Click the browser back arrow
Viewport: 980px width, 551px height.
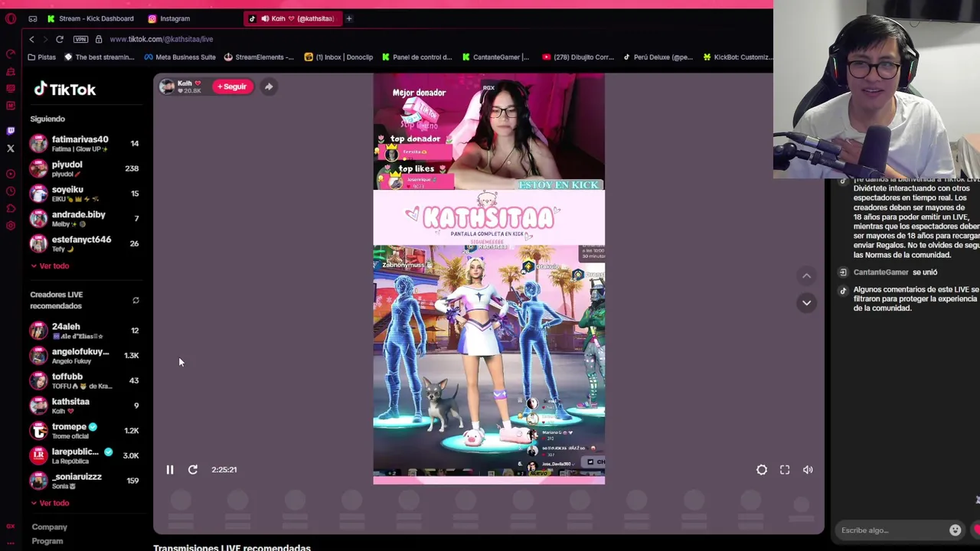point(31,39)
